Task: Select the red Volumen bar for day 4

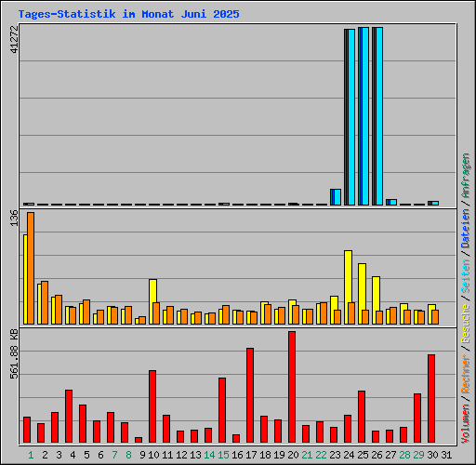Action: pos(69,416)
